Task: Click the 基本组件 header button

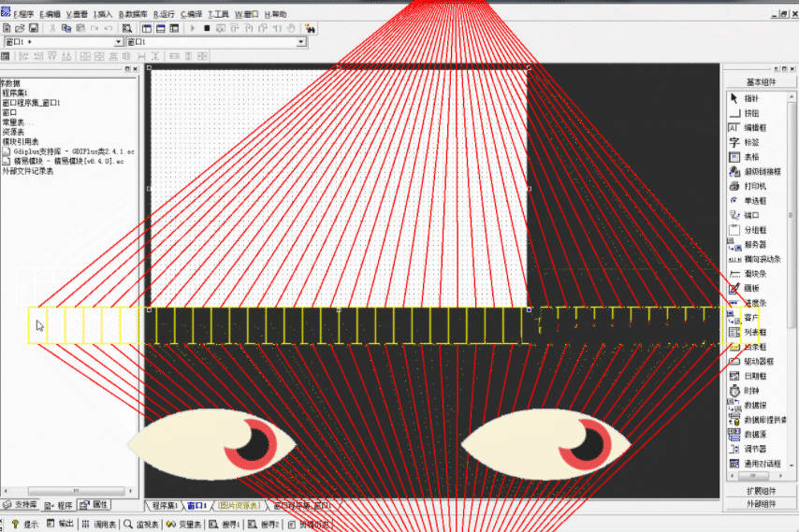Action: [x=761, y=82]
